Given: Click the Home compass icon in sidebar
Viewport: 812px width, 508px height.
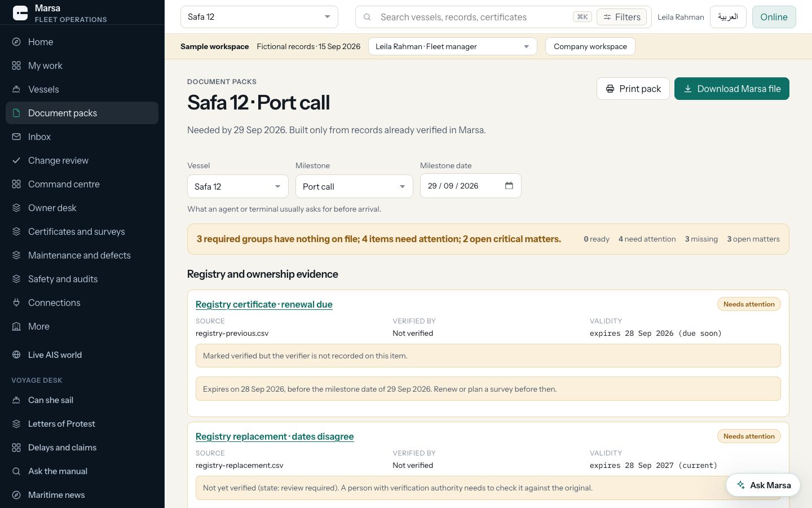Looking at the screenshot, I should click(x=16, y=42).
